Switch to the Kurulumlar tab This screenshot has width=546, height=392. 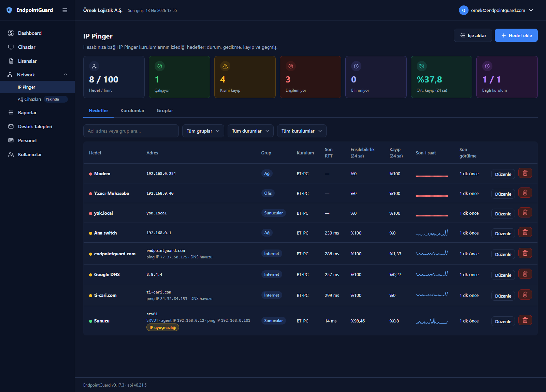132,110
